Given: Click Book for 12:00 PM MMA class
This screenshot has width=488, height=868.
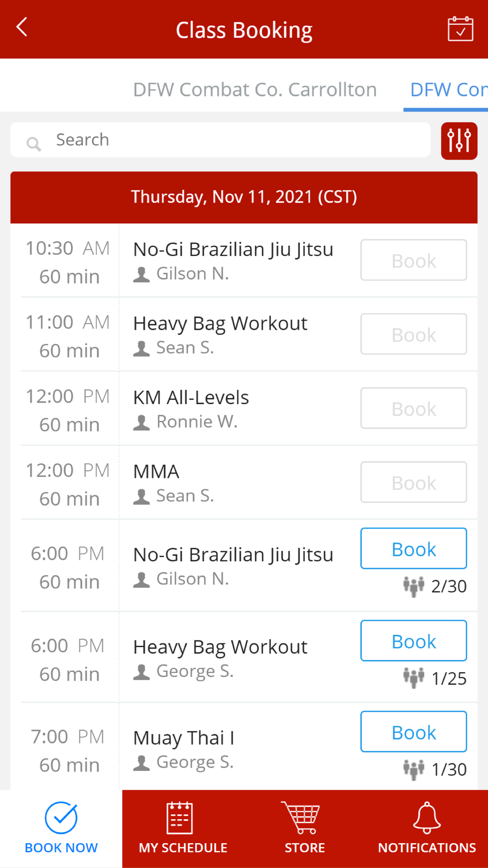Looking at the screenshot, I should 413,482.
